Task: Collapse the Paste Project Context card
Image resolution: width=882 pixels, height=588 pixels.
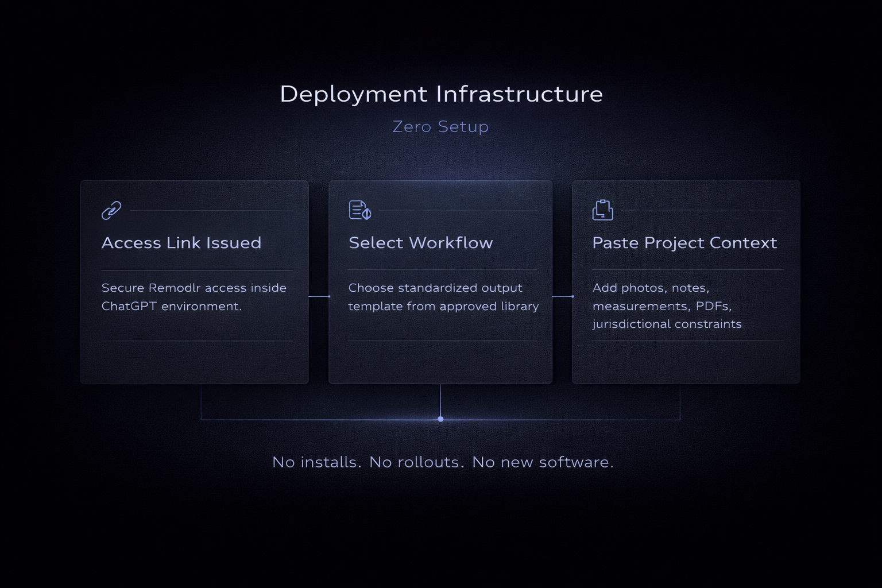Action: point(686,281)
